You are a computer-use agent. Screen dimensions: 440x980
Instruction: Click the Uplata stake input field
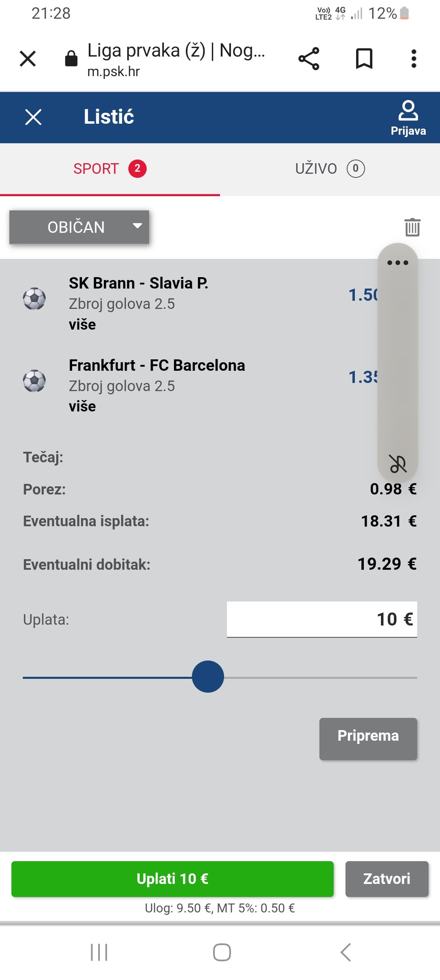coord(322,619)
